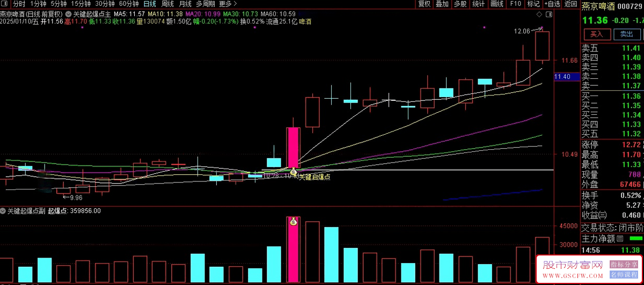
Task: Click the tall magenta breakout candle
Action: point(292,148)
